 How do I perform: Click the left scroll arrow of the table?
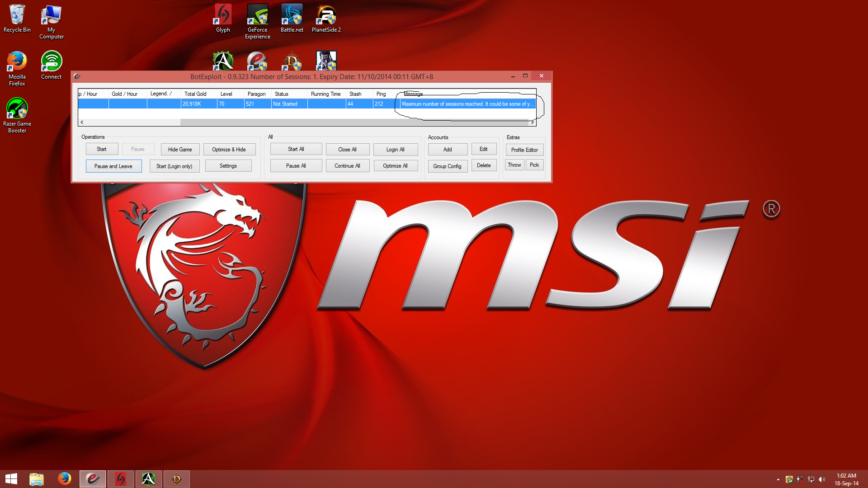pos(82,122)
